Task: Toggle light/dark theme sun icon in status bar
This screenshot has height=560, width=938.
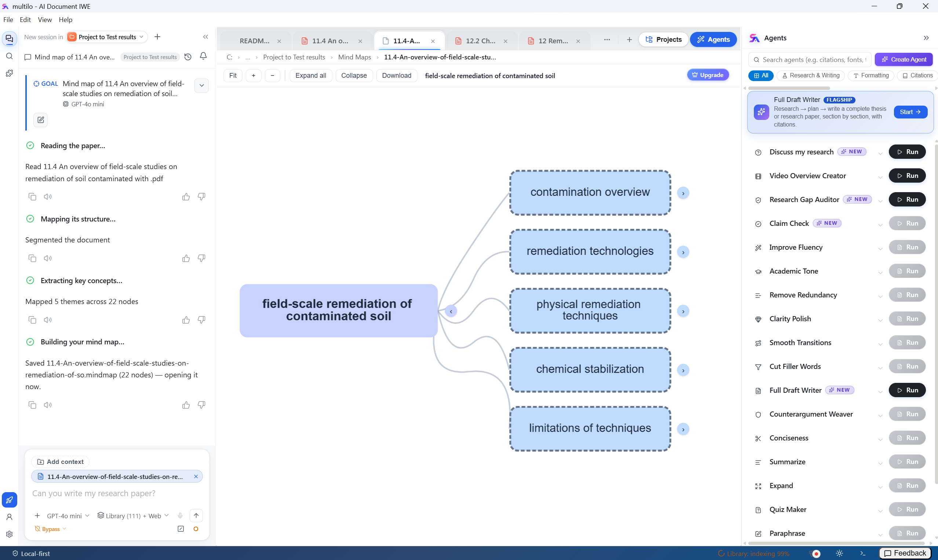Action: (839, 553)
